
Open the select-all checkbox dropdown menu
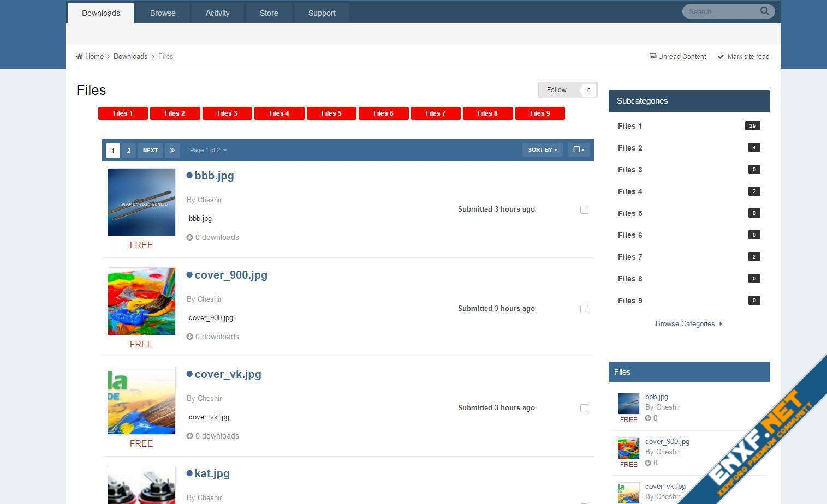tap(579, 150)
